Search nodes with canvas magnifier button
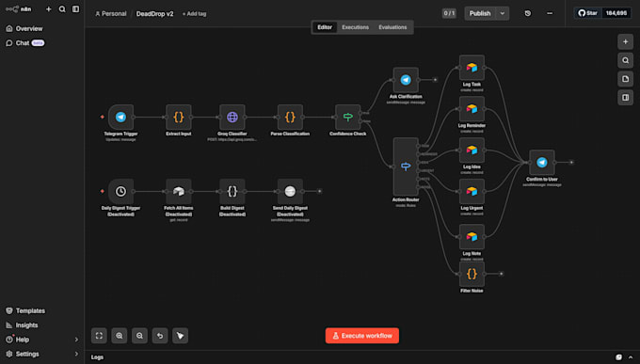The width and height of the screenshot is (640, 364). coord(625,60)
